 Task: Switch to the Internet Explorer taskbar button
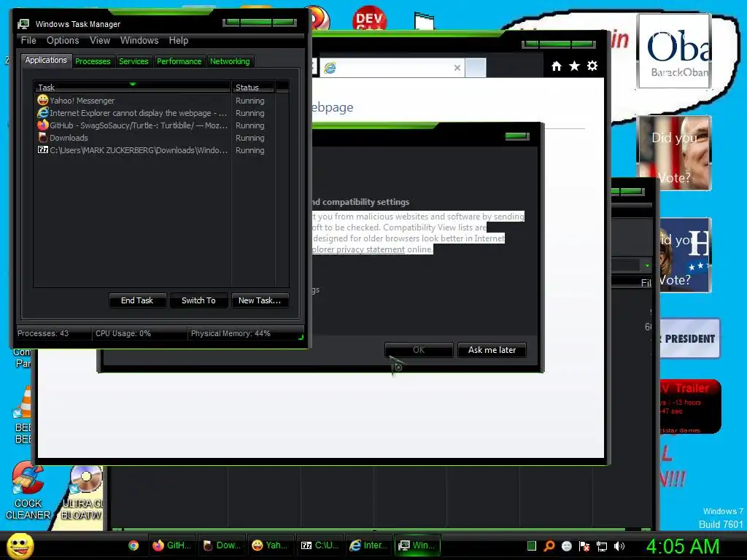coord(368,545)
